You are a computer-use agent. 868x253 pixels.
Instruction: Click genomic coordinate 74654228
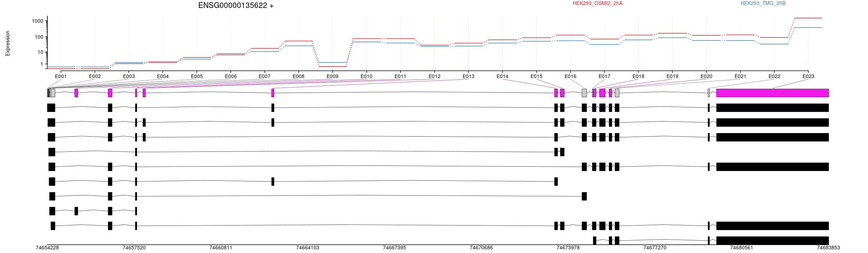(x=47, y=248)
